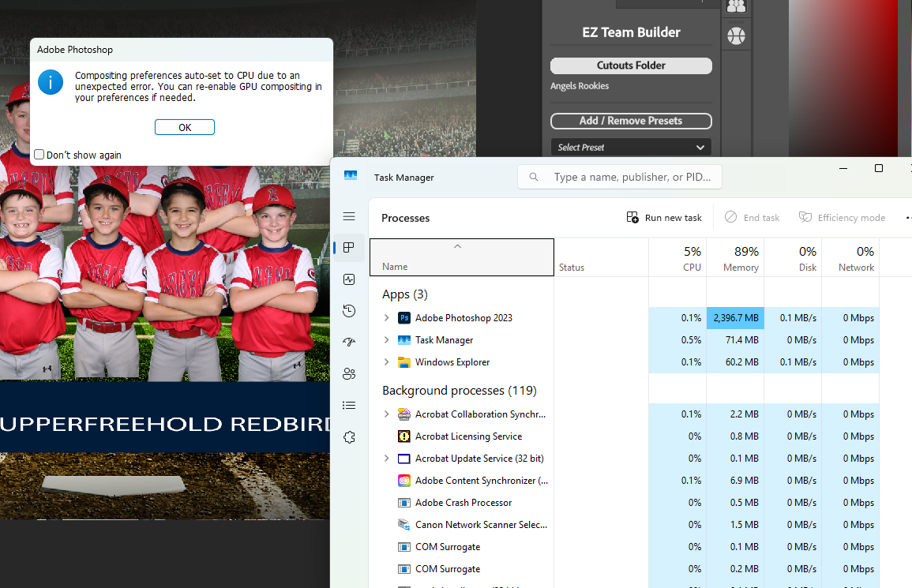Open the Details list icon

(349, 406)
